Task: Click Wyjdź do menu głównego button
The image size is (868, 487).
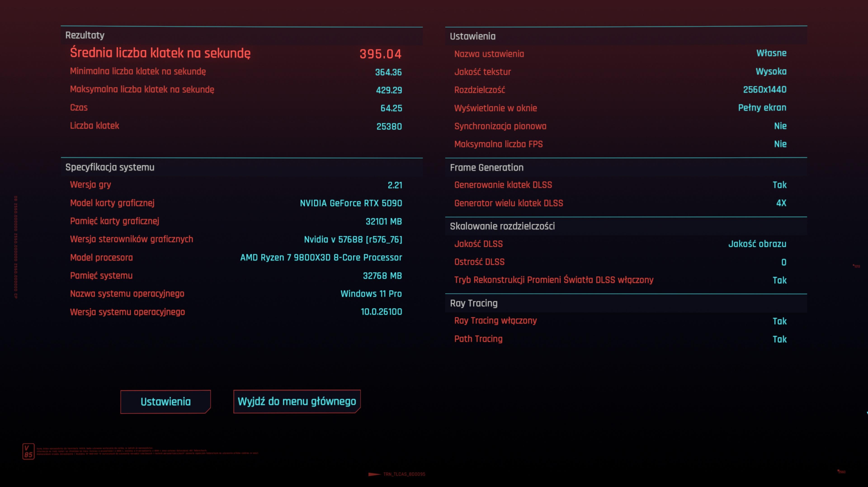Action: click(x=297, y=401)
